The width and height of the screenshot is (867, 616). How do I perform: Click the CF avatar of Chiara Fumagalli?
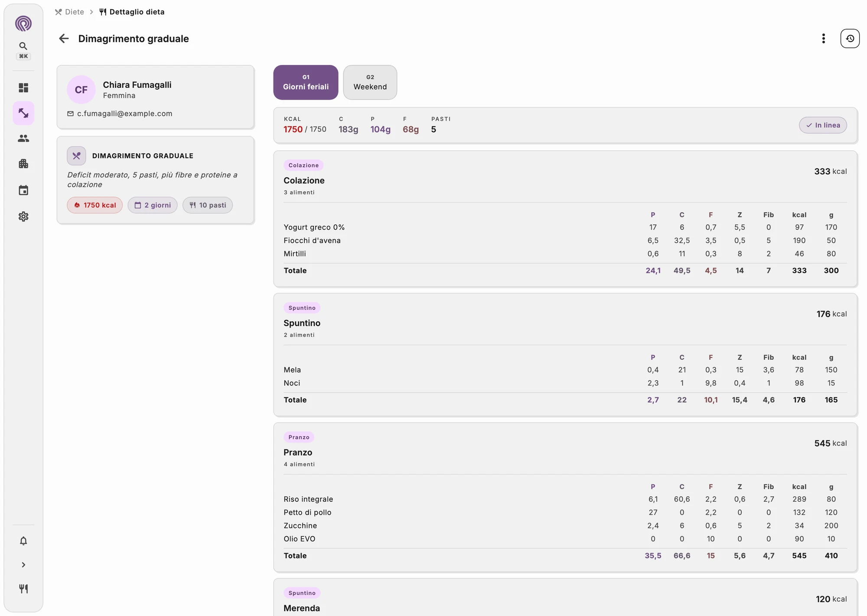click(81, 90)
